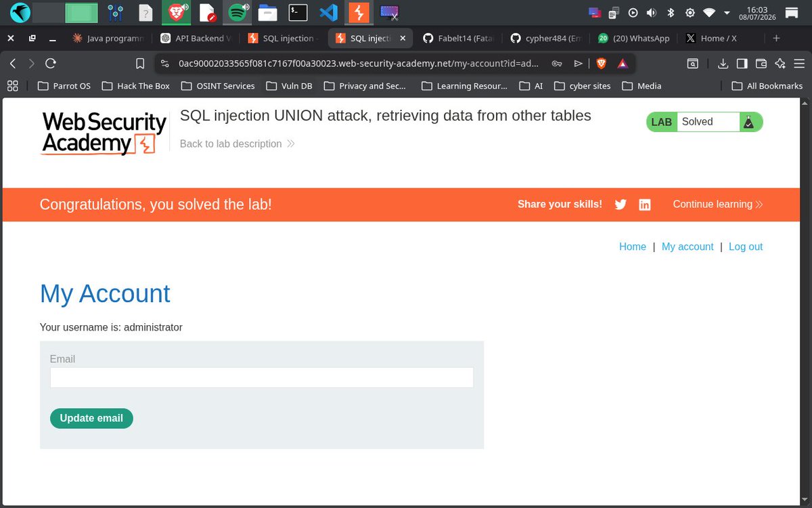
Task: Open the apps grid icon on the bookmarks bar
Action: [12, 86]
